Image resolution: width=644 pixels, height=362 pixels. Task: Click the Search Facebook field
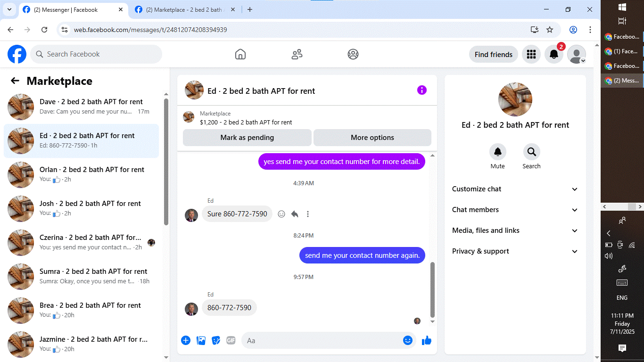click(96, 54)
